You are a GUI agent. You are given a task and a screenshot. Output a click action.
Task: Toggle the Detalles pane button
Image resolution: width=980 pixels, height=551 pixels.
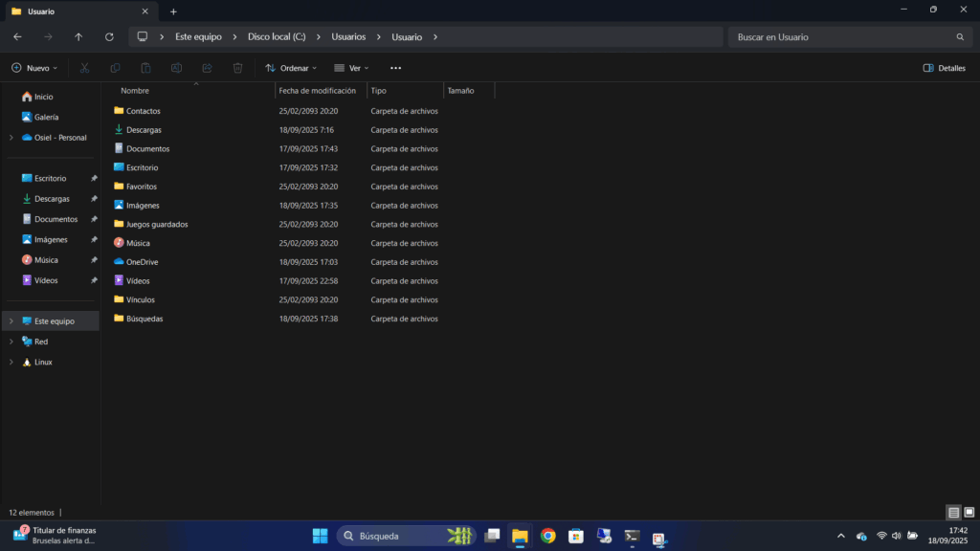[x=944, y=68]
